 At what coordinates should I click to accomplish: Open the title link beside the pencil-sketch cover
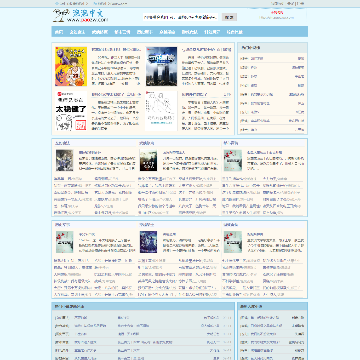click(x=195, y=94)
